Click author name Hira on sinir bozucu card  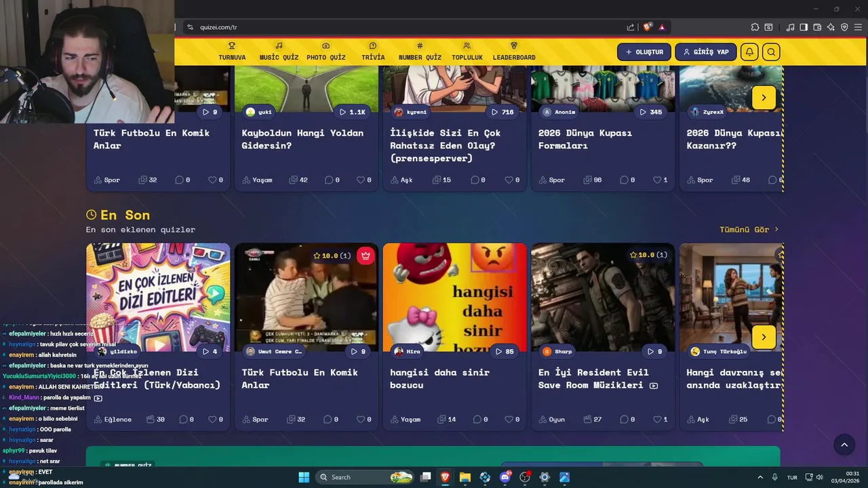[413, 351]
